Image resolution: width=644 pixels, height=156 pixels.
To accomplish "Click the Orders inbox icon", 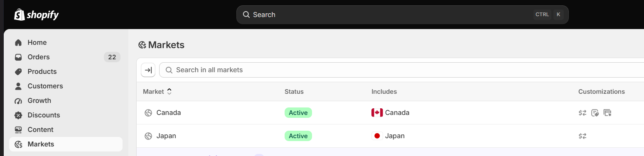I will (x=18, y=57).
